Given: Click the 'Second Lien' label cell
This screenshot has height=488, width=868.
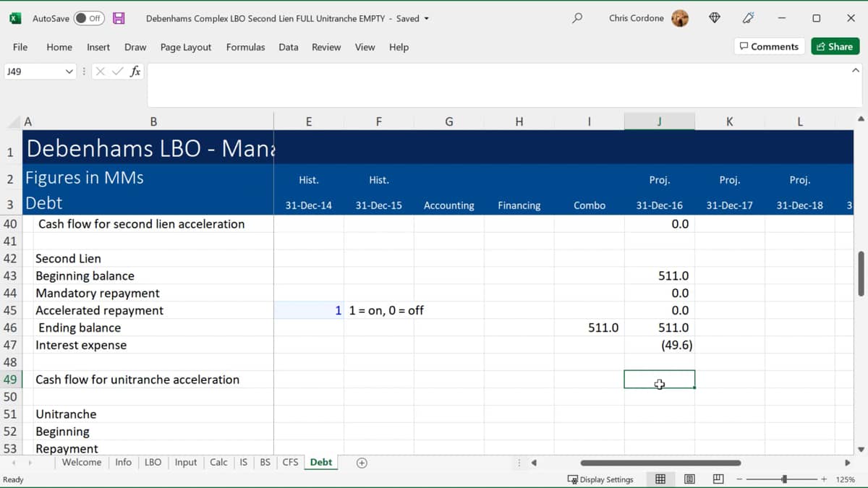Looking at the screenshot, I should (68, 258).
